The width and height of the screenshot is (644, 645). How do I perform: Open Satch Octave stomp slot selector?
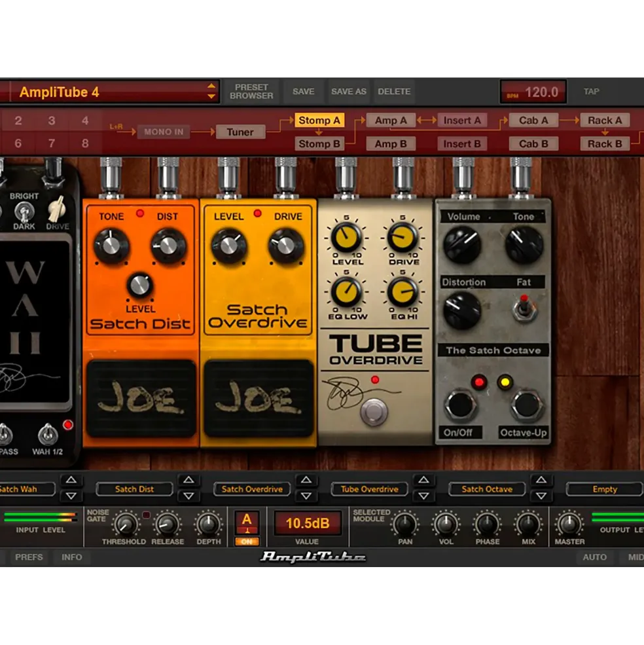(x=487, y=489)
